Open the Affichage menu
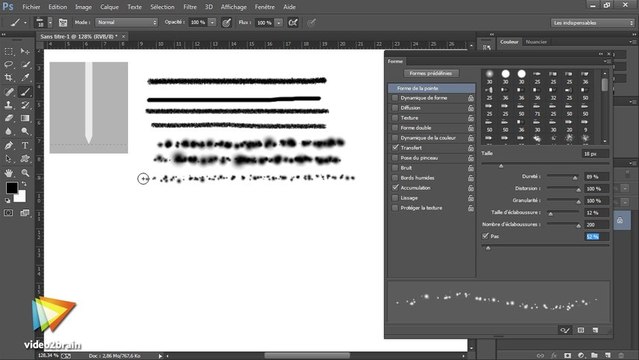639x360 pixels. pyautogui.click(x=234, y=7)
